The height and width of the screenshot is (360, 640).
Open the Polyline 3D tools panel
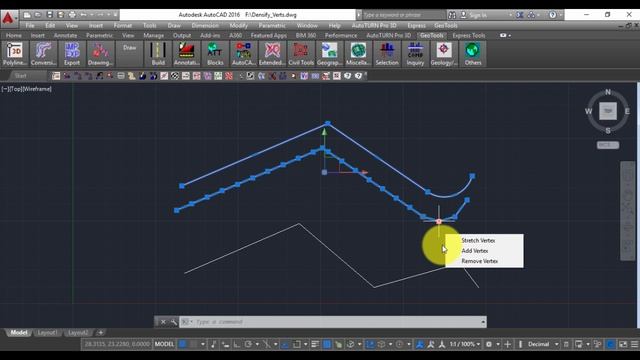coord(15,53)
